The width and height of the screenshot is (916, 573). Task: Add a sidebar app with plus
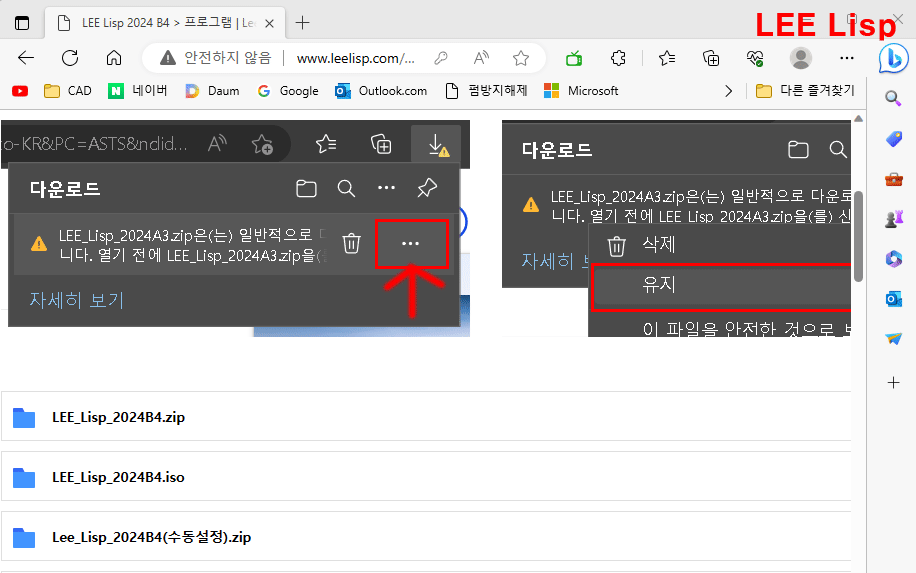coord(893,383)
